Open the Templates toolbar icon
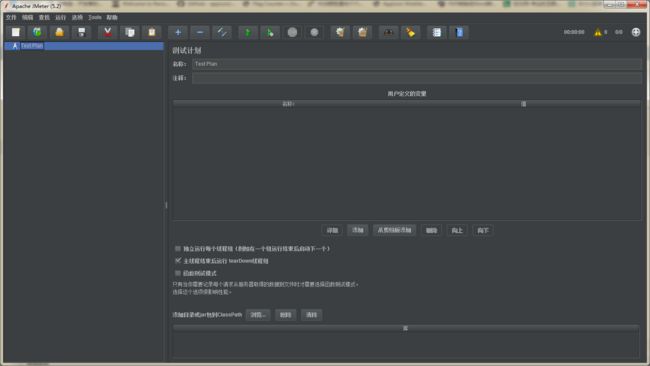The image size is (650, 366). (37, 32)
